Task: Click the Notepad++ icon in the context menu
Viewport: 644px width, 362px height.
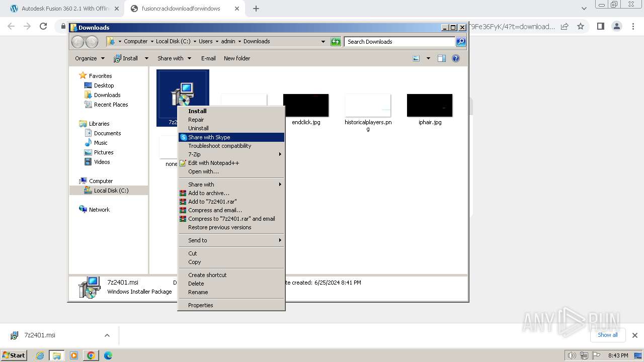Action: (183, 163)
